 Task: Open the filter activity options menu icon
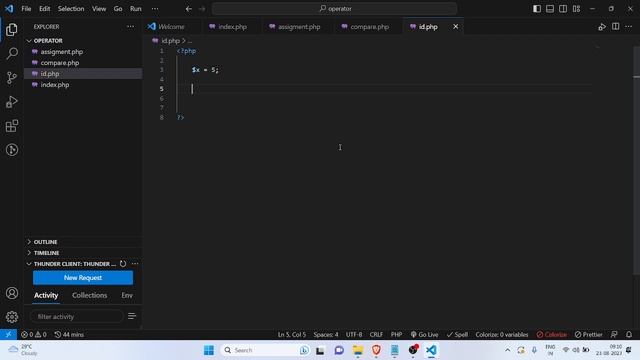tap(132, 316)
